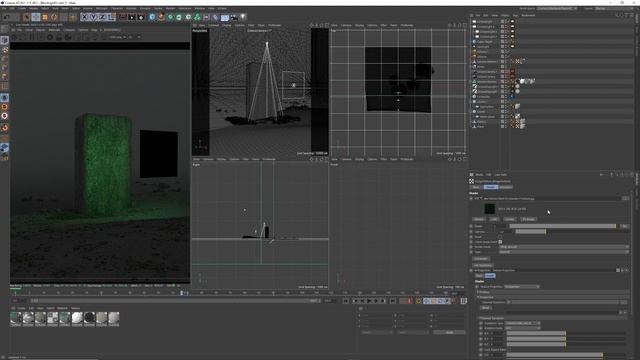Click the shader arrow beside the texture path
This screenshot has height=360, width=640.
click(481, 198)
